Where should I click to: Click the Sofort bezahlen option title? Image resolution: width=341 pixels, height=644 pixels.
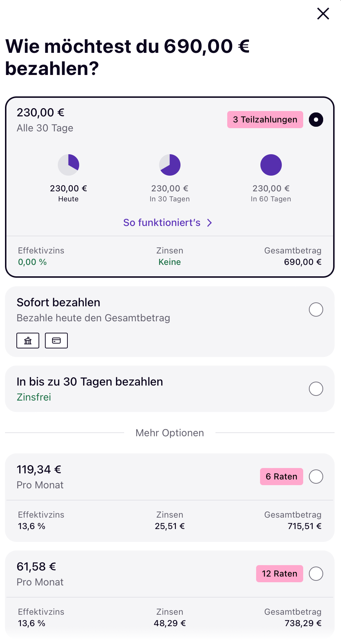tap(58, 302)
